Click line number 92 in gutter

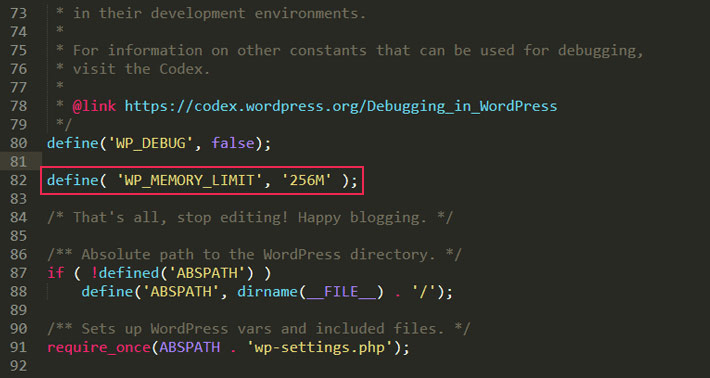coord(19,366)
